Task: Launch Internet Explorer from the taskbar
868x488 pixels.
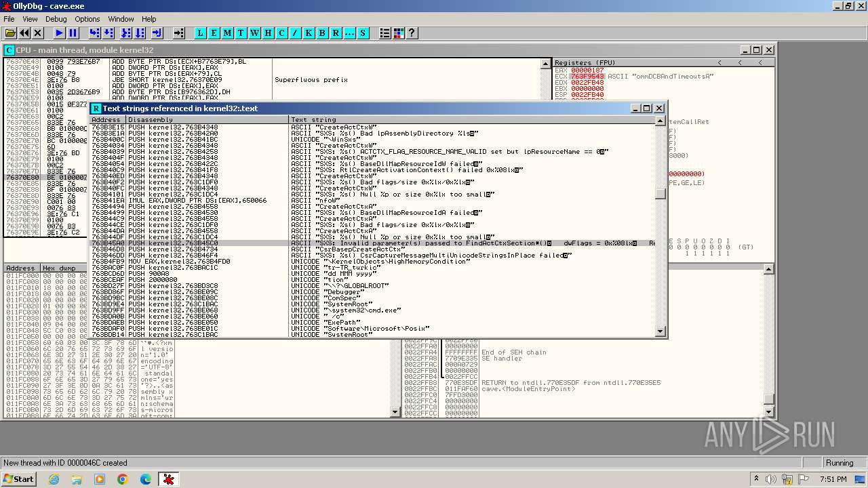Action: coord(54,479)
